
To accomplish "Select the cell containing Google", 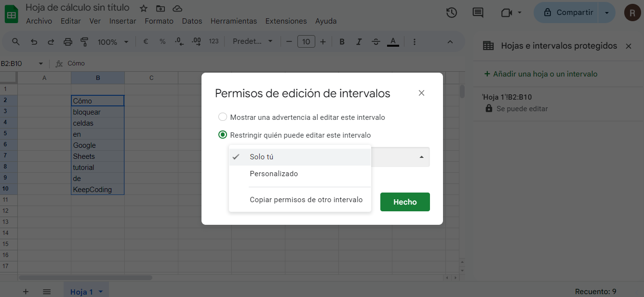I will [x=98, y=145].
